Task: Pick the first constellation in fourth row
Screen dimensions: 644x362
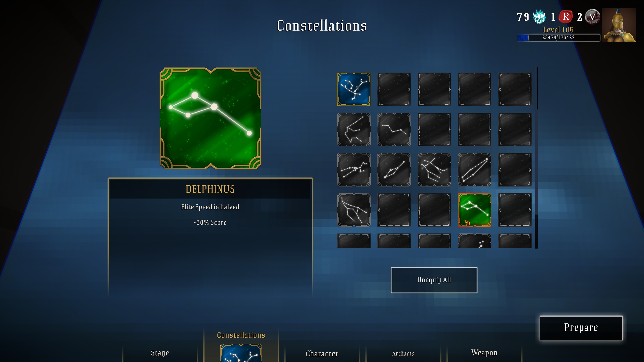Action: (354, 210)
